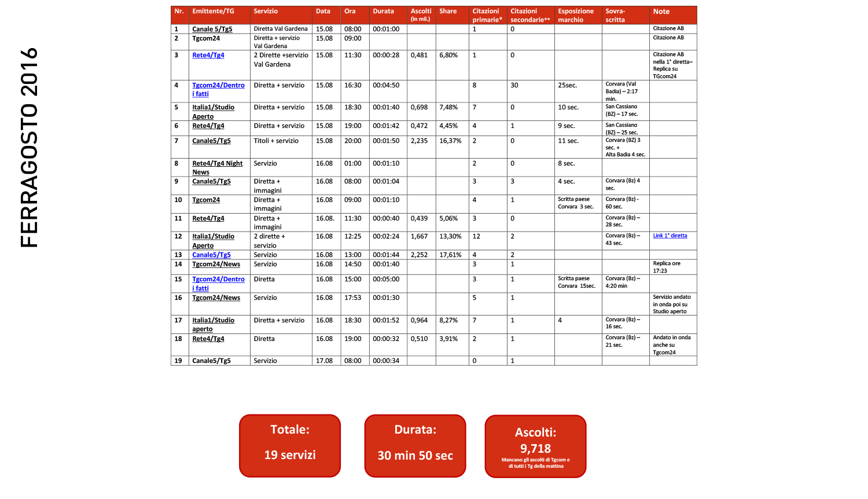Select the 'Esposizione marchio' column header

(x=578, y=15)
